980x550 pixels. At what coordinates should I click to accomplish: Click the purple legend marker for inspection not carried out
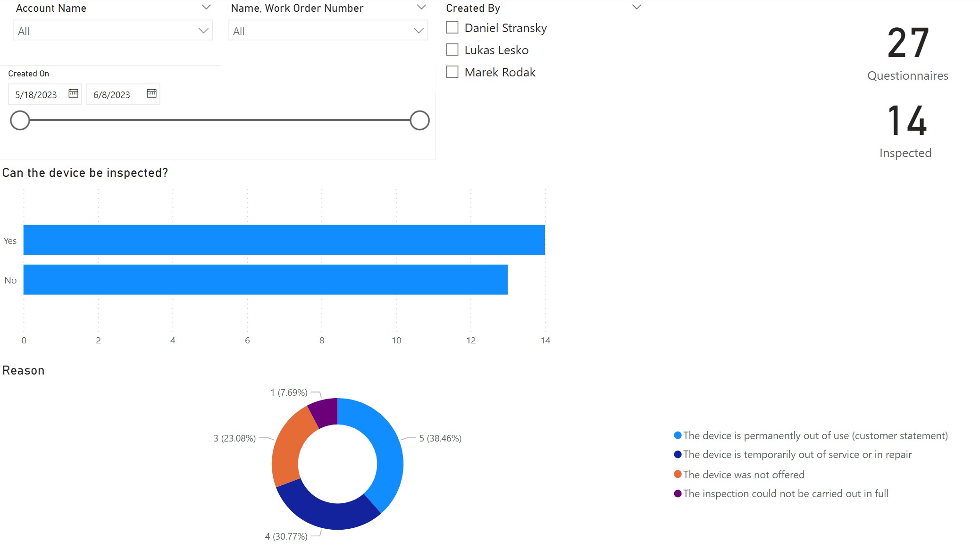pyautogui.click(x=678, y=493)
